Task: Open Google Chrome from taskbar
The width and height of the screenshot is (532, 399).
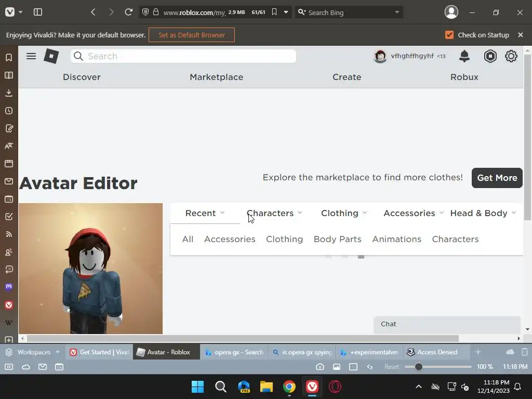Action: tap(289, 387)
